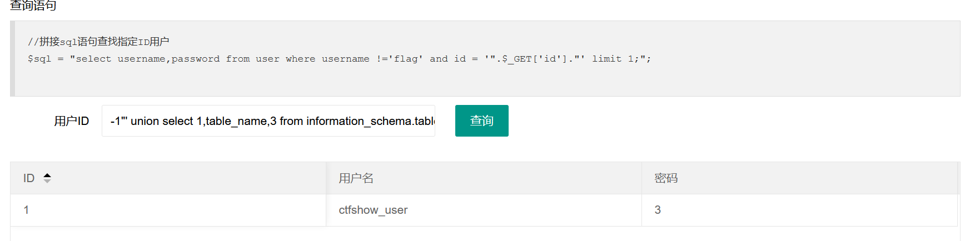Select the 用户名 column header
Screen dimensions: 980x241
point(356,178)
